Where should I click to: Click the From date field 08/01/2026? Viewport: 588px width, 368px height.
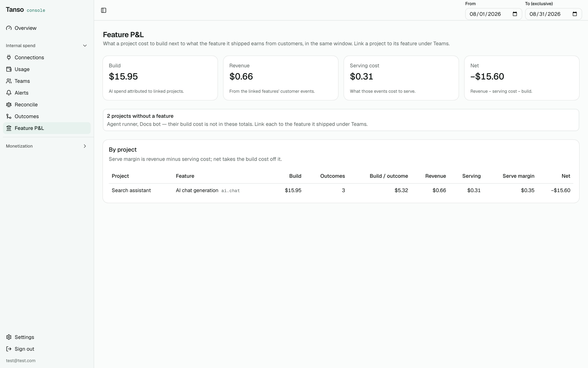pyautogui.click(x=494, y=14)
